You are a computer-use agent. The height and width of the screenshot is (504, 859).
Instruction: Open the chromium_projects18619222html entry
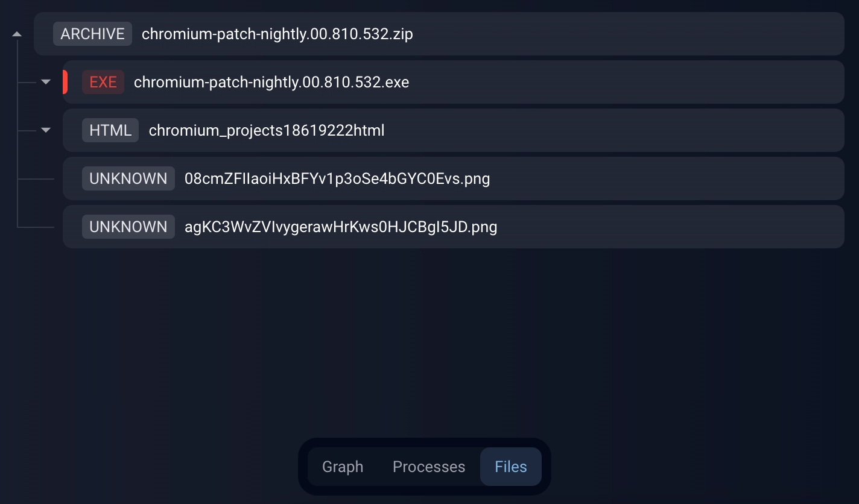click(x=268, y=130)
